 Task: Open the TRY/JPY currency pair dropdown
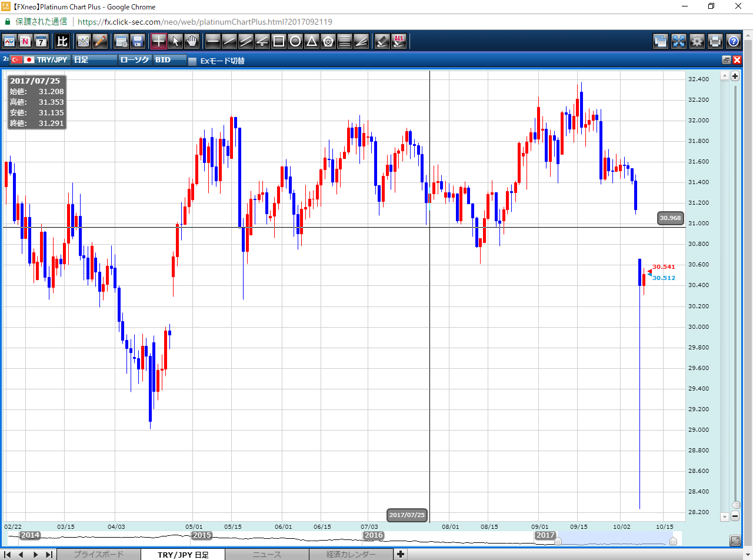47,60
